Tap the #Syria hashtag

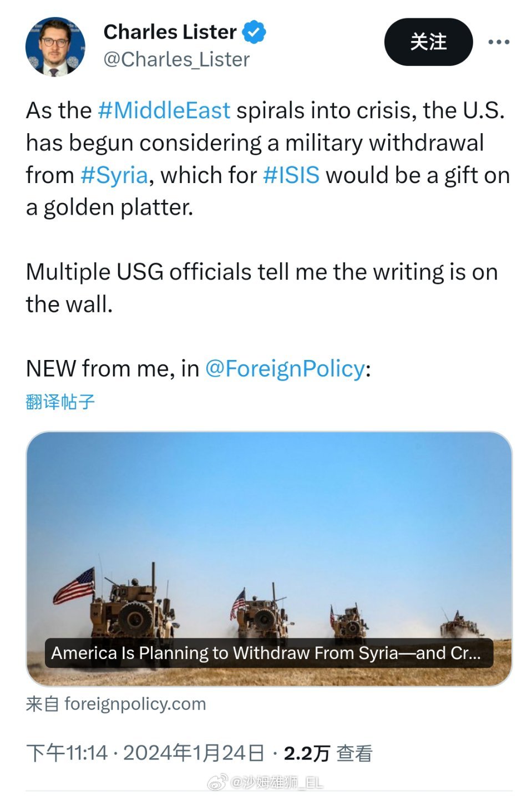[x=114, y=175]
